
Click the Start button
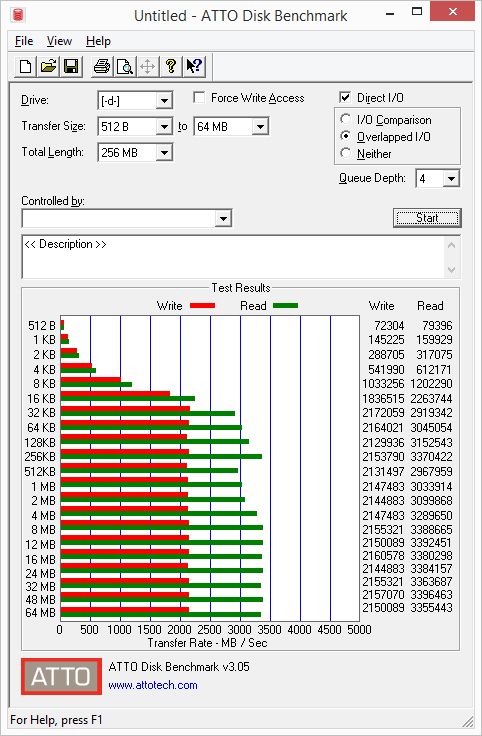coord(427,218)
